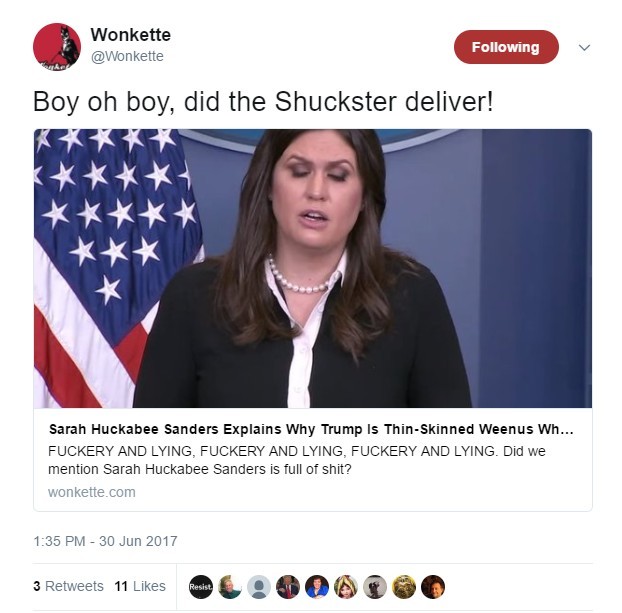
Task: Expand the tweet options chevron
Action: (x=584, y=48)
